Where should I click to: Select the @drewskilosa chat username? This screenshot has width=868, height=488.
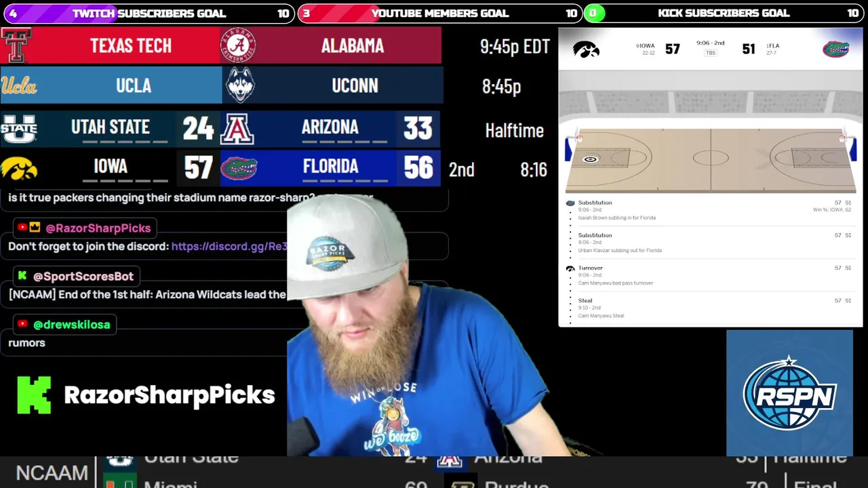click(71, 324)
